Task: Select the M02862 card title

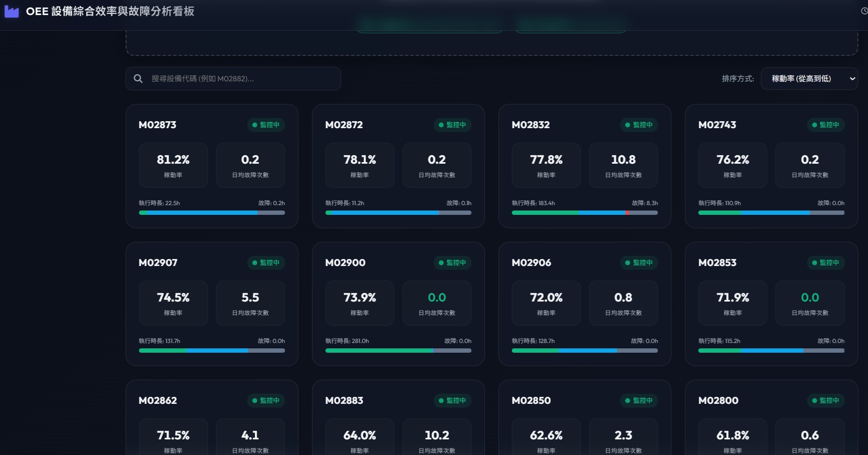Action: (158, 401)
